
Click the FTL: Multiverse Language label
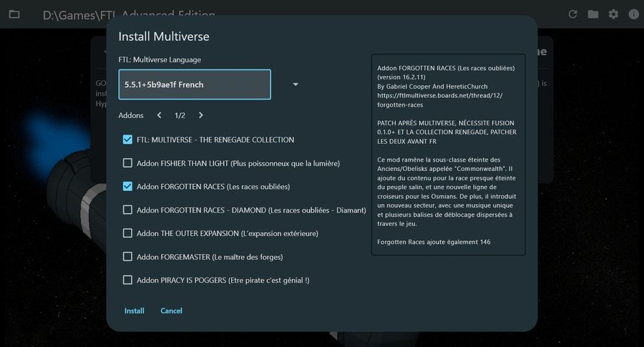point(160,59)
